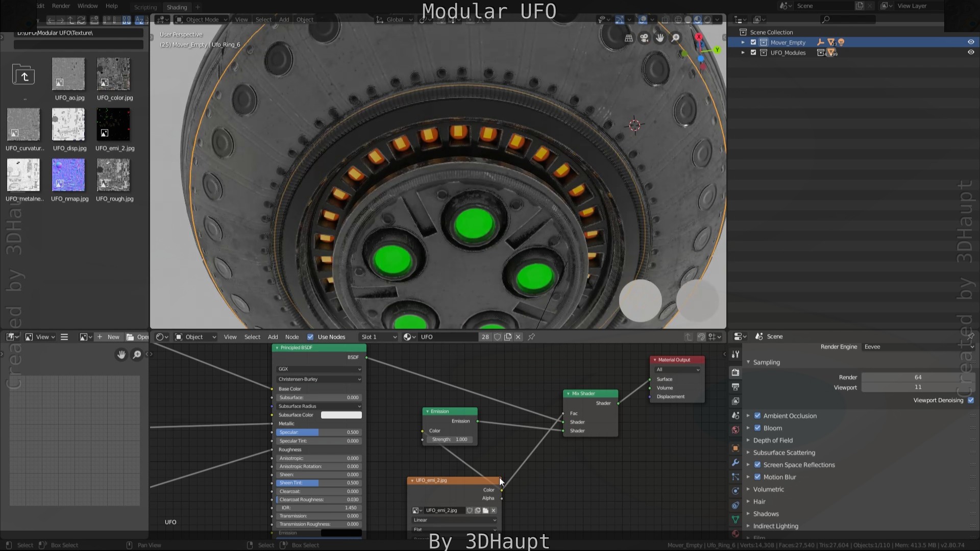Select the UFO_nmap.jpg texture thumbnail

click(69, 174)
